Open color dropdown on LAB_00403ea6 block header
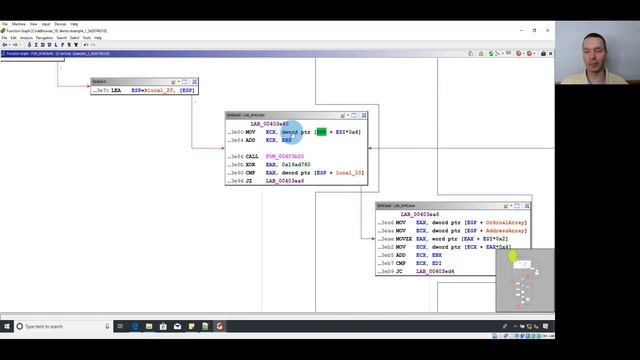This screenshot has height=360, width=640. [511, 206]
